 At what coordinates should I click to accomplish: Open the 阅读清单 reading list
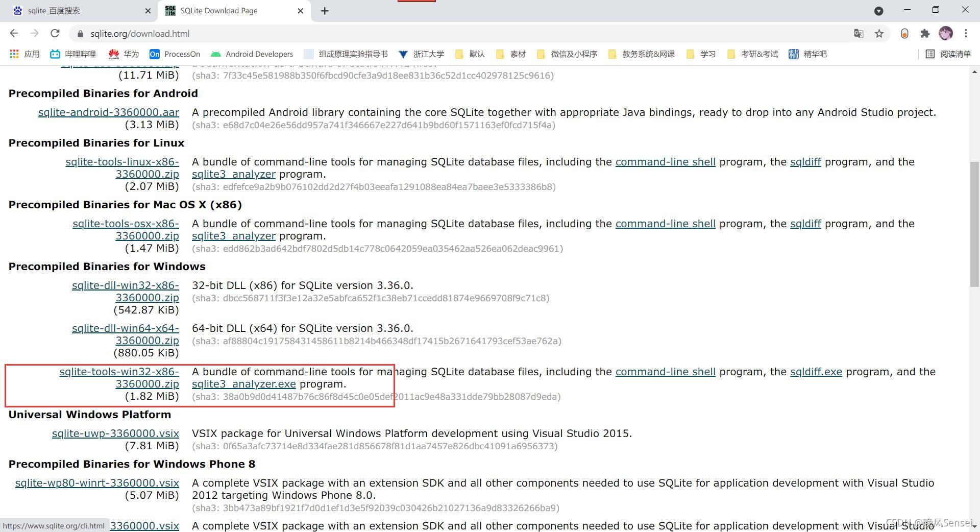click(x=948, y=54)
